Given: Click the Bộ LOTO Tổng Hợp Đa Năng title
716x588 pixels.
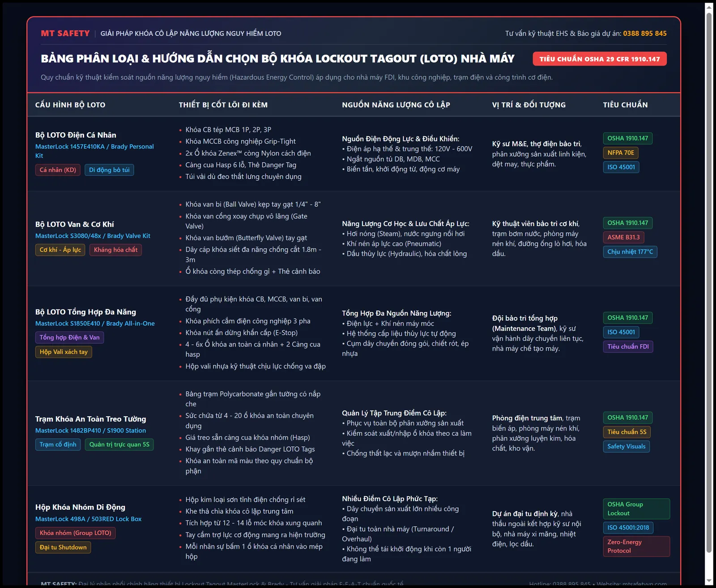Looking at the screenshot, I should coord(85,312).
